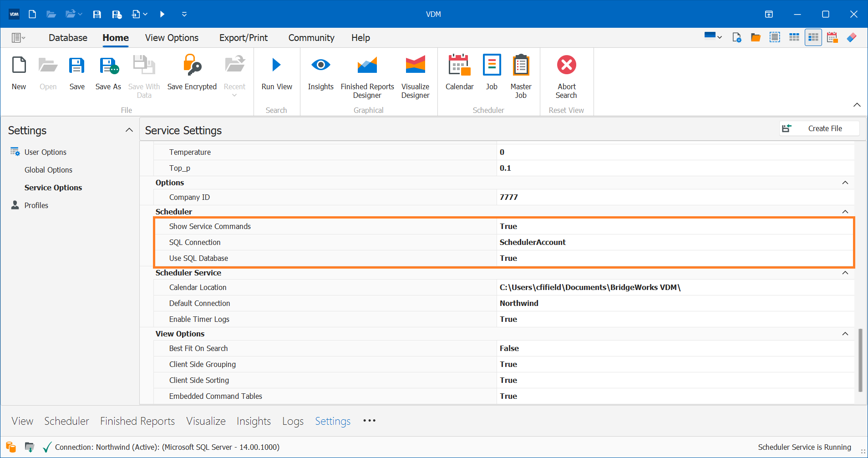Click the orange folder icon in top-right toolbar
This screenshot has width=868, height=458.
tap(756, 37)
